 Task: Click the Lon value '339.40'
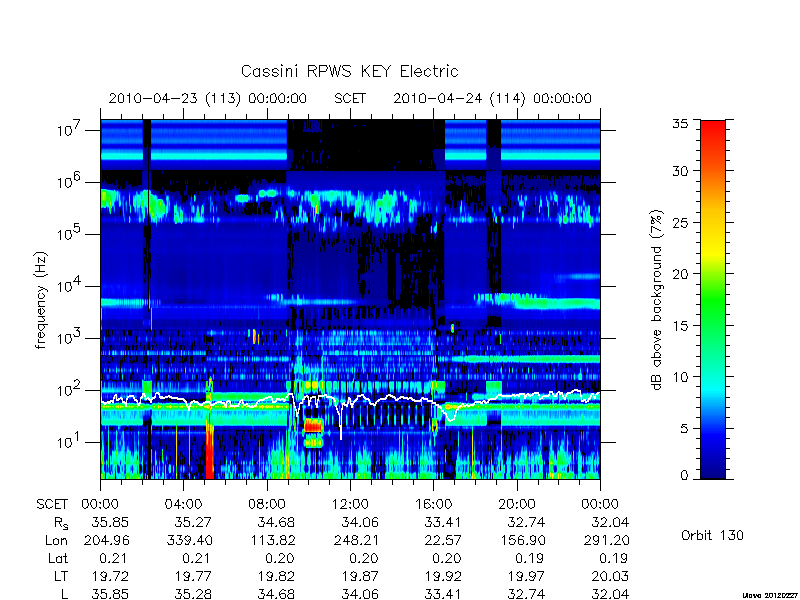coord(189,540)
